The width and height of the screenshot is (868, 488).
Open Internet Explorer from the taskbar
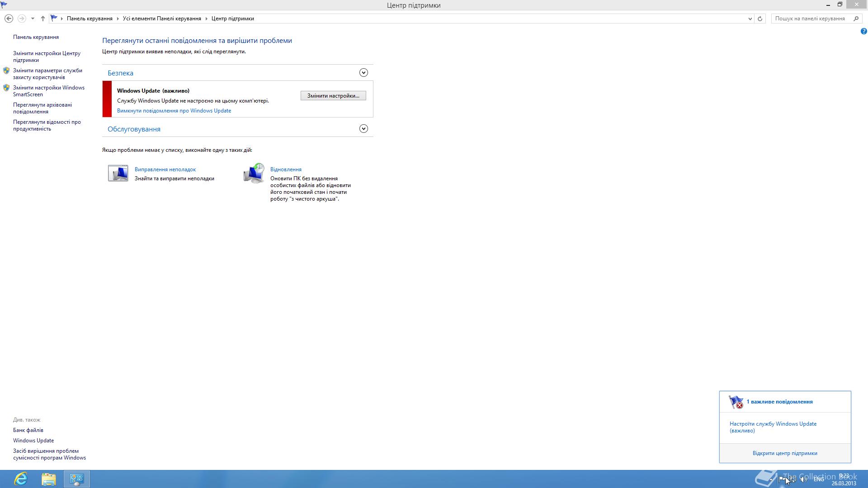(21, 479)
